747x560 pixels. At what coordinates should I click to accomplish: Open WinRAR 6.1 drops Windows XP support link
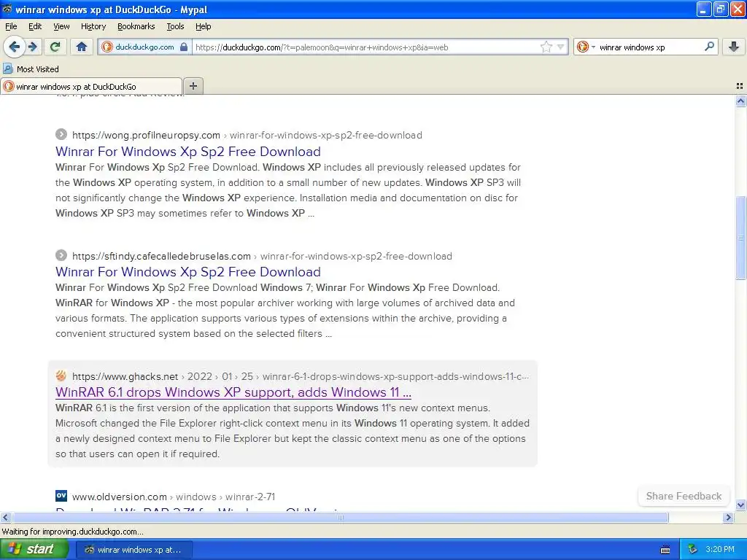point(233,392)
